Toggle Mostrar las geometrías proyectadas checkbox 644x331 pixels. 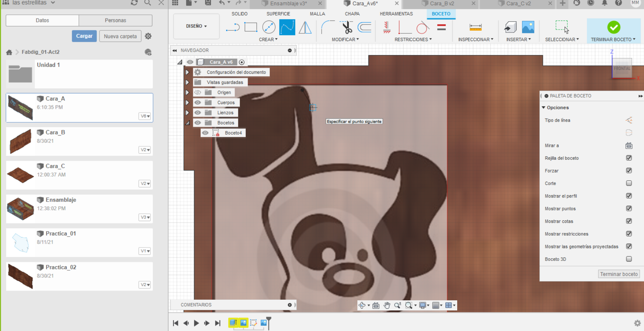[629, 246]
